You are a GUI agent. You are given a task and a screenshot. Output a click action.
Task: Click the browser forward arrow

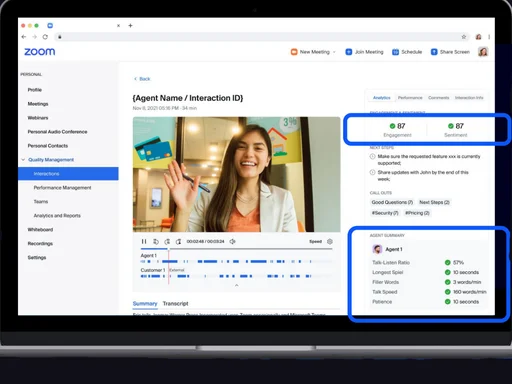click(x=34, y=37)
